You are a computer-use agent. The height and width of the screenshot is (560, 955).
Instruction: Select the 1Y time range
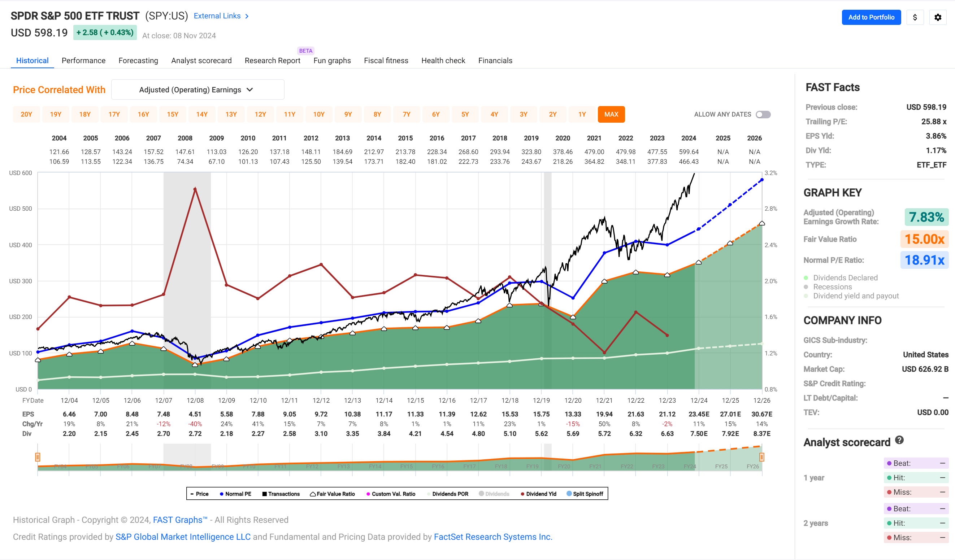582,114
